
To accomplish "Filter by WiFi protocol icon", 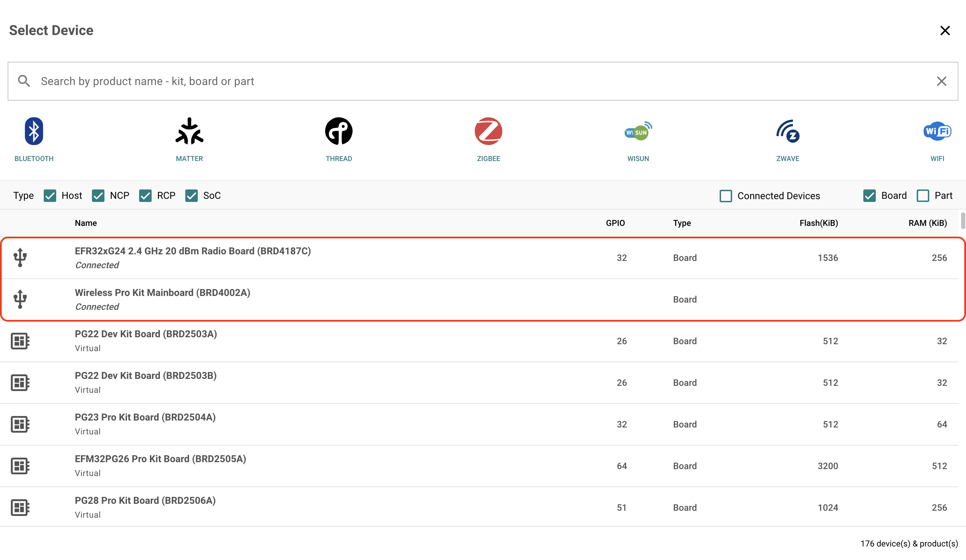I will [937, 131].
